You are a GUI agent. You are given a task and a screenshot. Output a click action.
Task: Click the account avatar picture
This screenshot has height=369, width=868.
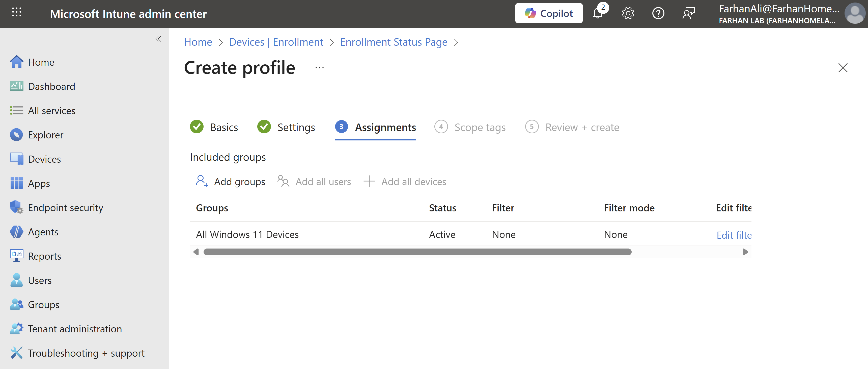(854, 13)
